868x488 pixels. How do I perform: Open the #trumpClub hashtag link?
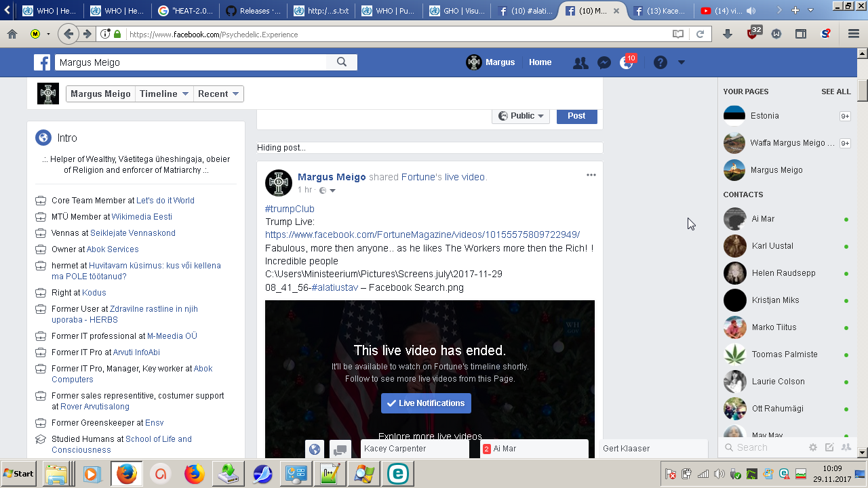[x=290, y=209]
